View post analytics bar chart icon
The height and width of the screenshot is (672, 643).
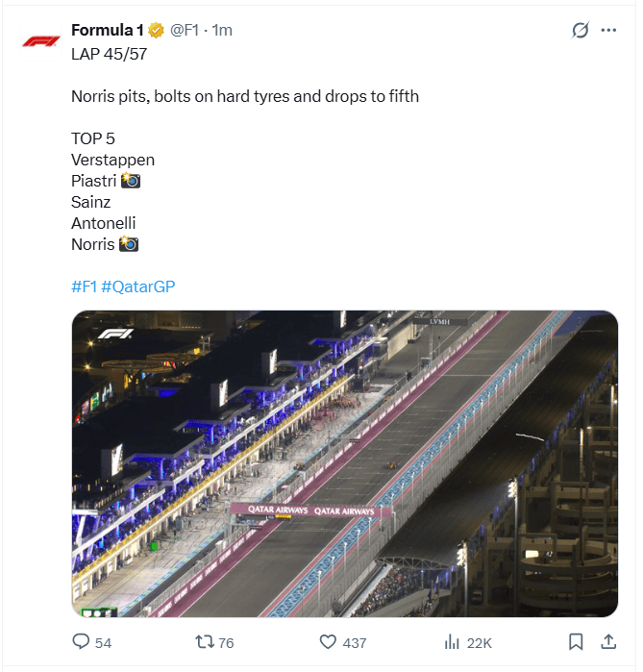(x=453, y=641)
